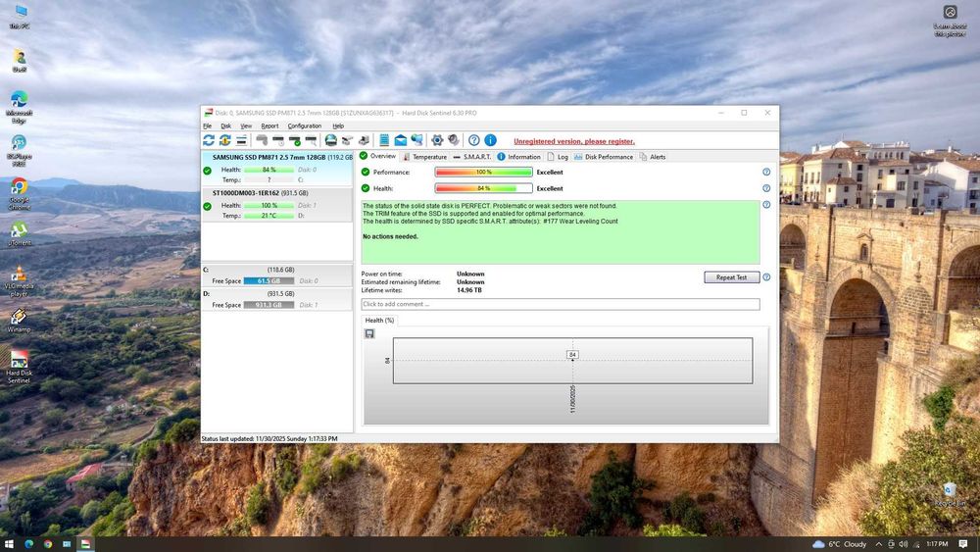Screen dimensions: 980x552
Task: Open the Configuration menu
Action: pyautogui.click(x=305, y=125)
